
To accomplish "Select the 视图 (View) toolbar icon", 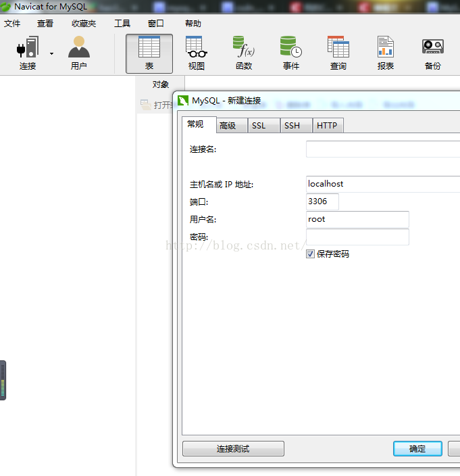I will 197,53.
